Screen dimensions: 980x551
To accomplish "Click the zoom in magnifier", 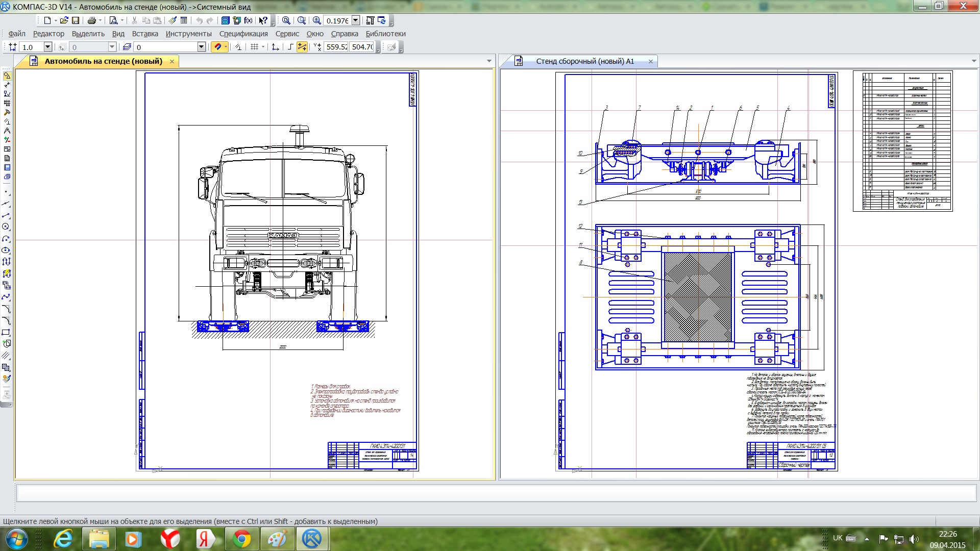I will [x=317, y=20].
